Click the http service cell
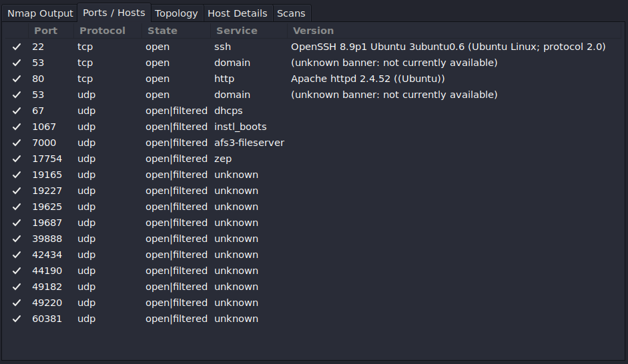Screen dimensions: 628x364 (224, 79)
